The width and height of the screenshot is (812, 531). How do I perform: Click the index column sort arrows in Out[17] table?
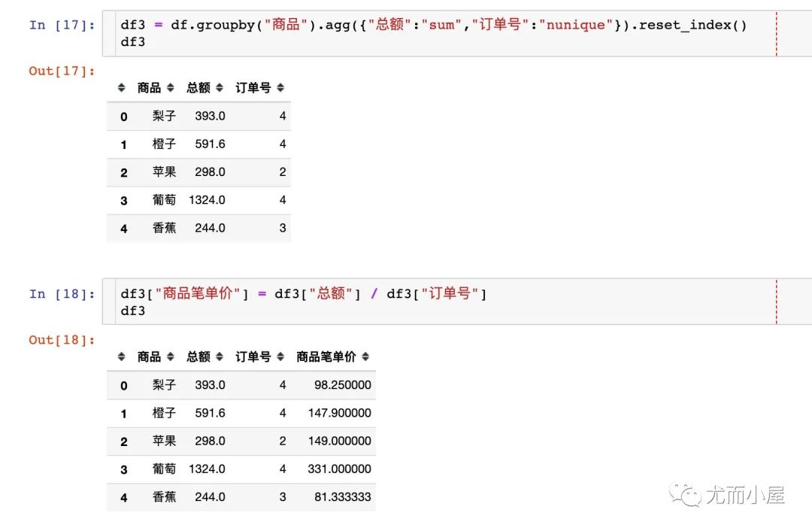pos(121,87)
